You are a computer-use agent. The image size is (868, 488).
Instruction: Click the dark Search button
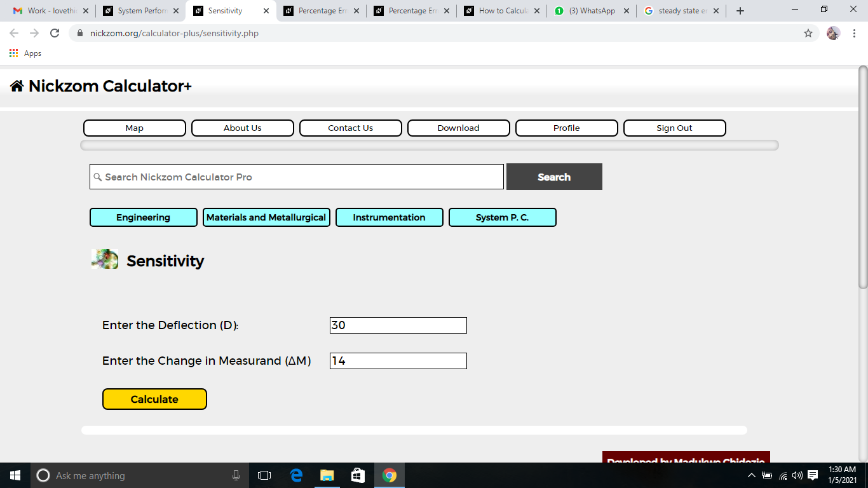click(554, 177)
